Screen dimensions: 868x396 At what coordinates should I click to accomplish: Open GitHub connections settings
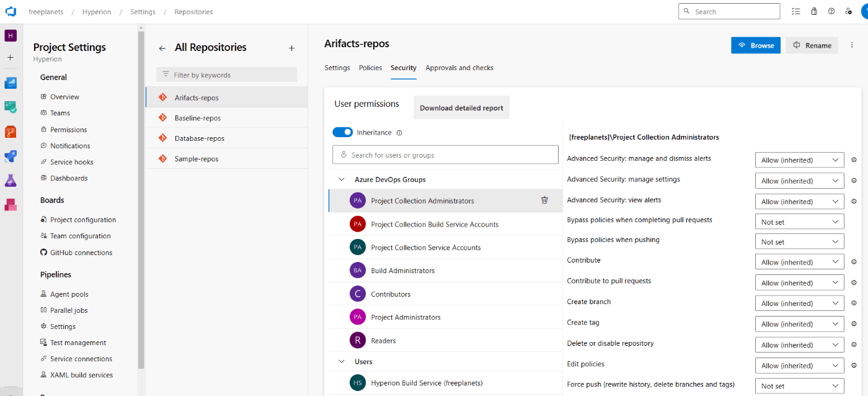pyautogui.click(x=81, y=253)
